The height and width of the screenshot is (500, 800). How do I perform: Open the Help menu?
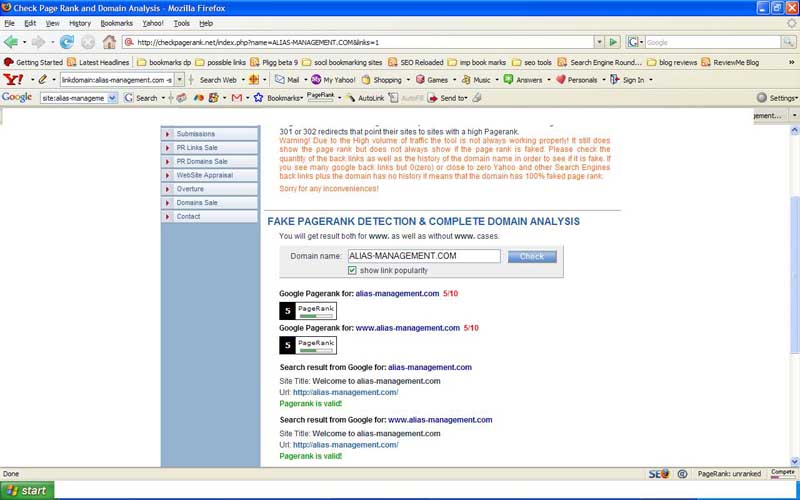point(206,23)
